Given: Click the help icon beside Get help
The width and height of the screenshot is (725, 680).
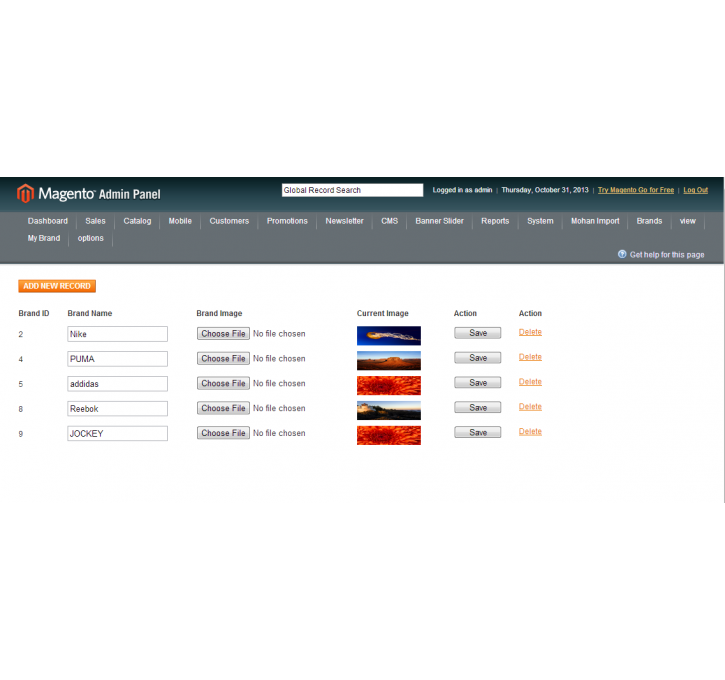Looking at the screenshot, I should pyautogui.click(x=622, y=254).
